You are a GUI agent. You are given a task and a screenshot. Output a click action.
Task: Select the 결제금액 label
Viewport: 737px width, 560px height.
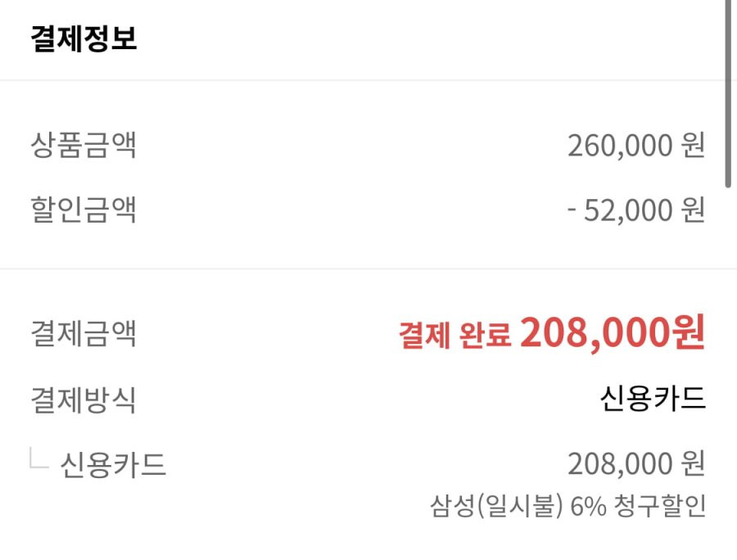(x=84, y=333)
